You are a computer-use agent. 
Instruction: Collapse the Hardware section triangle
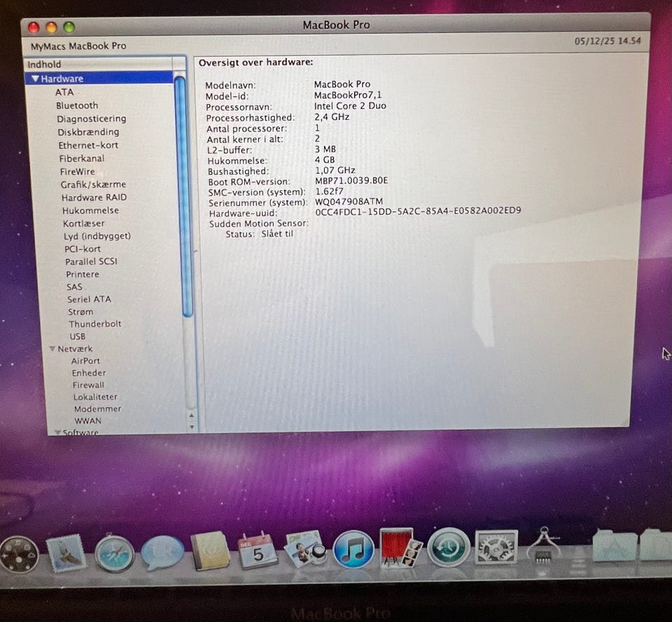pos(35,79)
